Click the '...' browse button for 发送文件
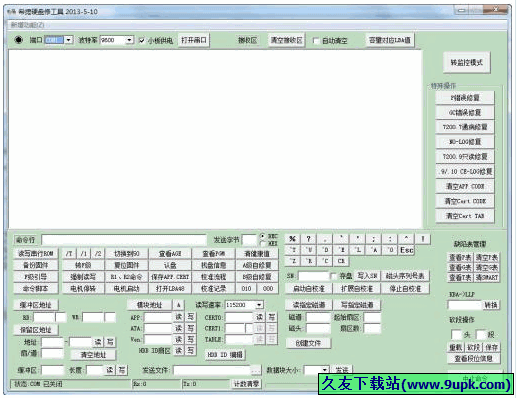This screenshot has width=517, height=398. tap(255, 370)
